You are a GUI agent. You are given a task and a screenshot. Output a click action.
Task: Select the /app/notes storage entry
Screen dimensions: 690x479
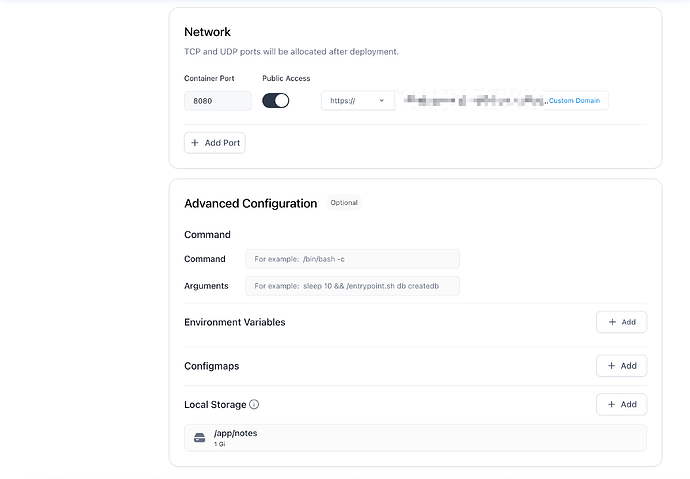click(415, 438)
